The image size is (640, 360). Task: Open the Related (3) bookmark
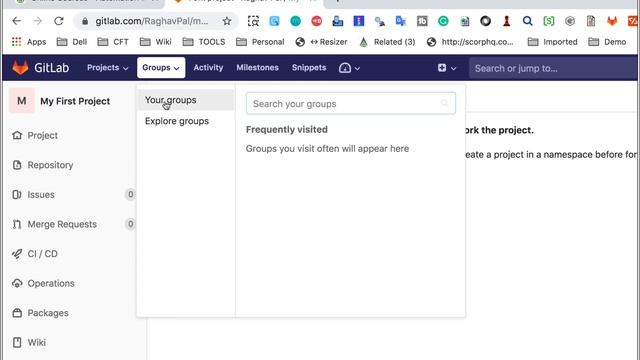[x=387, y=42]
